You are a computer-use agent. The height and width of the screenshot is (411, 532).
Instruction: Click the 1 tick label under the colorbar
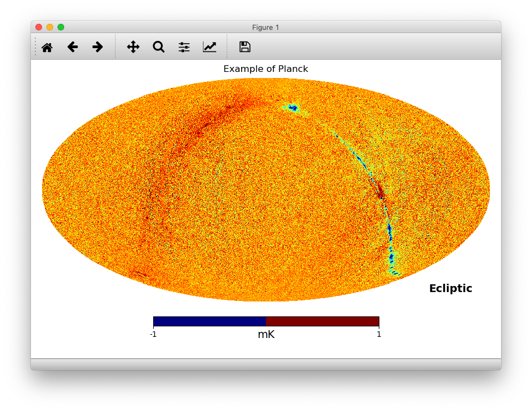tap(379, 334)
